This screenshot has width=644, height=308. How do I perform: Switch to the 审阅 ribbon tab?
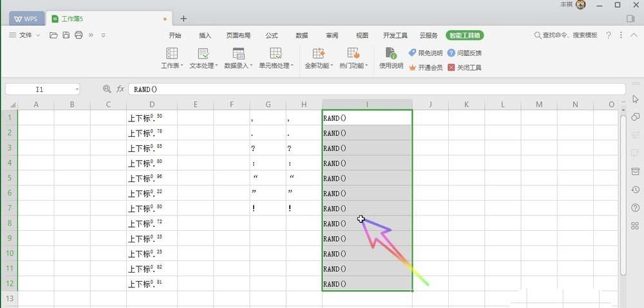click(x=332, y=35)
